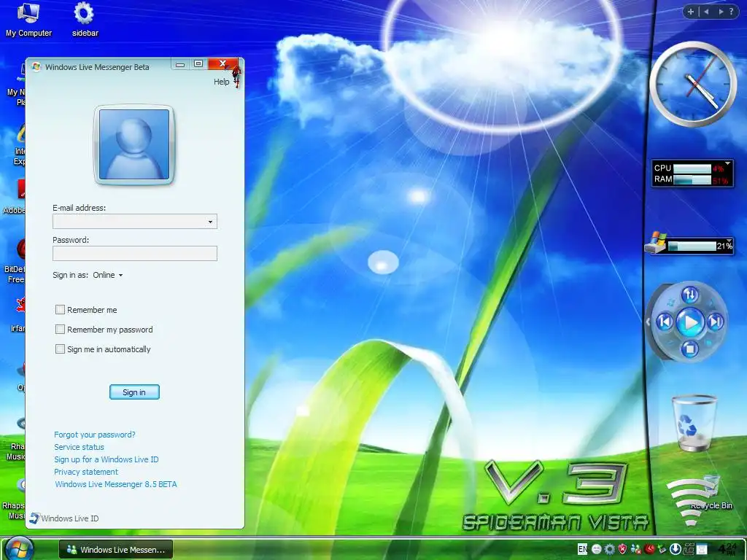Viewport: 747px width, 560px height.
Task: Click the blue download arrow tray icon
Action: 675,549
